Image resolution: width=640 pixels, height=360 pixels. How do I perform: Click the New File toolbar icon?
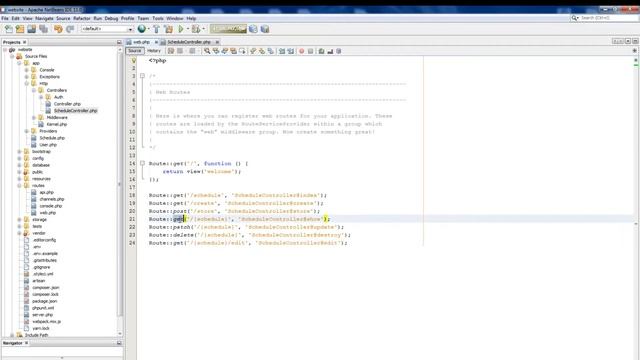point(9,29)
